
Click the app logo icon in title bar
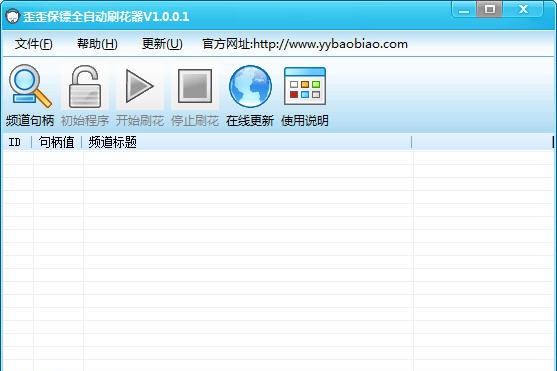12,16
